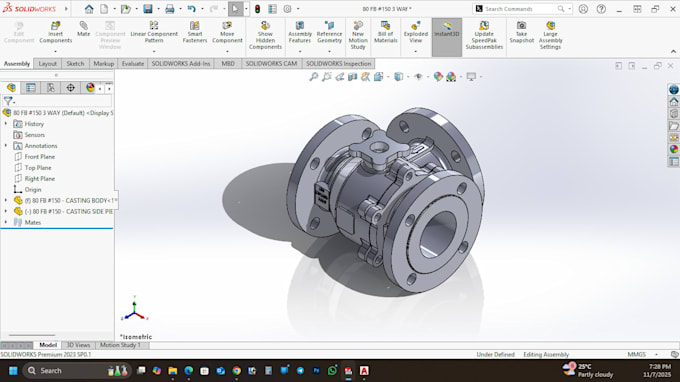Open the DisplayManager color-ball tab
The width and height of the screenshot is (680, 382).
pos(90,88)
